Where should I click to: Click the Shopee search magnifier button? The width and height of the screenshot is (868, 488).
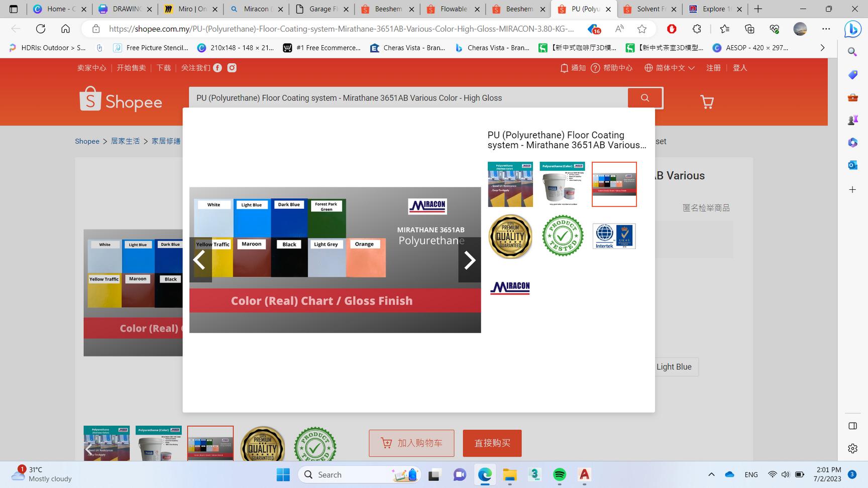[645, 98]
